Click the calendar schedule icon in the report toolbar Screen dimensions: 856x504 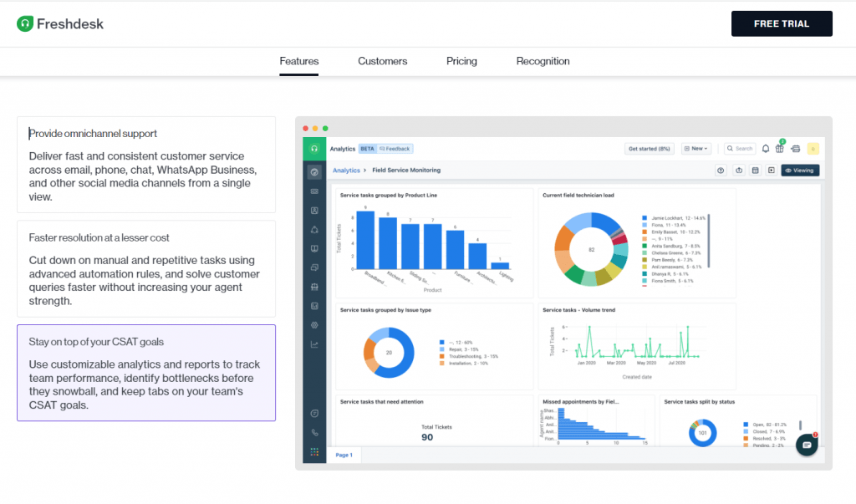point(755,171)
